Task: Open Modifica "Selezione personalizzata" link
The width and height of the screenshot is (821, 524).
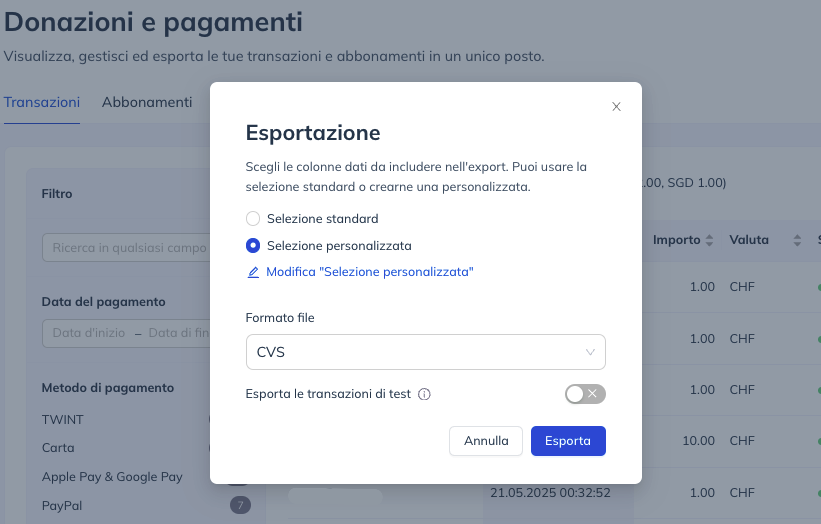Action: 370,272
